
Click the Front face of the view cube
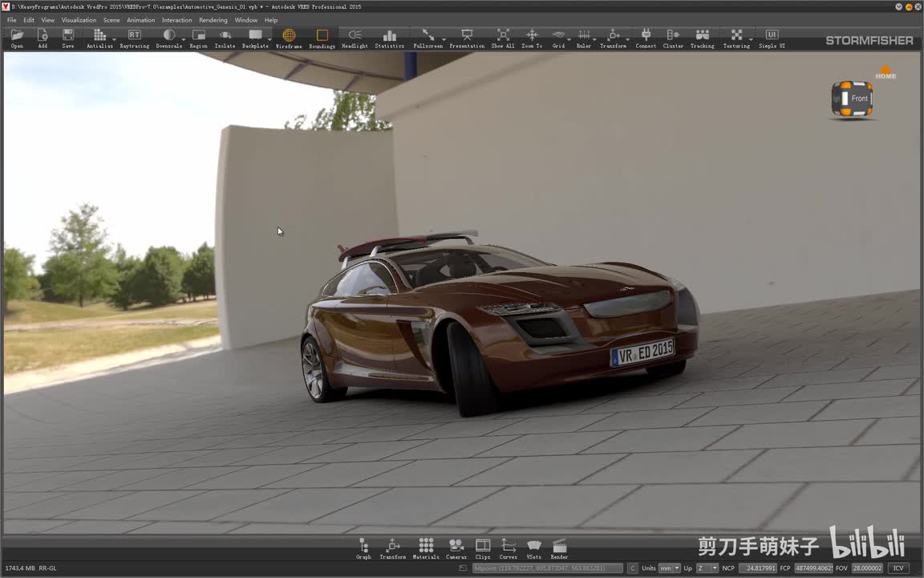859,99
